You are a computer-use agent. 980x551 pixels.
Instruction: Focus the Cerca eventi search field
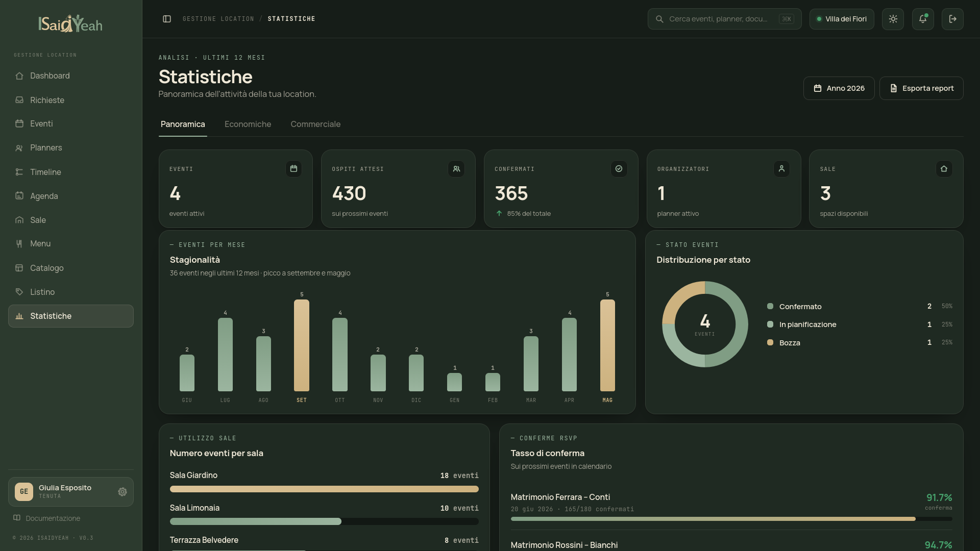pyautogui.click(x=724, y=19)
